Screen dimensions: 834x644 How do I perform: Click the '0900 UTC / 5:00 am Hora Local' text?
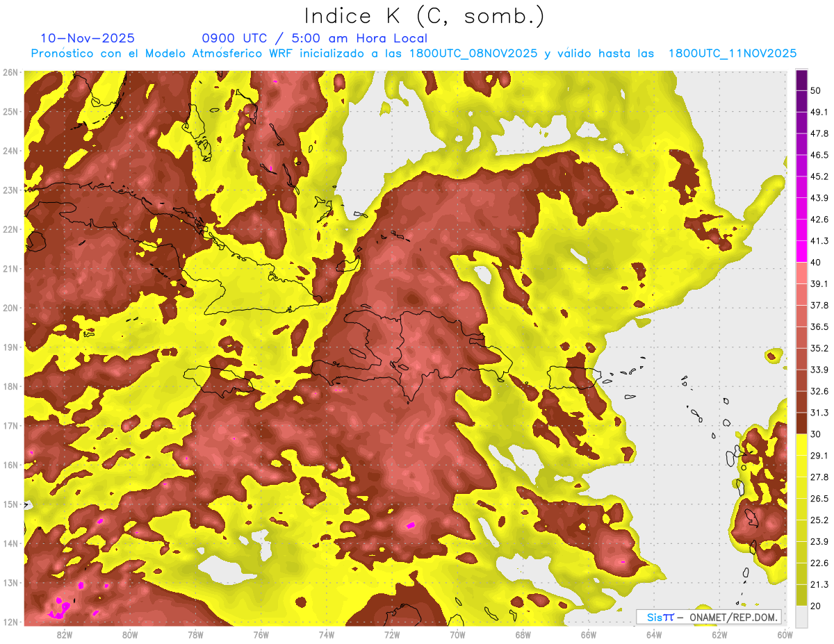coord(315,38)
